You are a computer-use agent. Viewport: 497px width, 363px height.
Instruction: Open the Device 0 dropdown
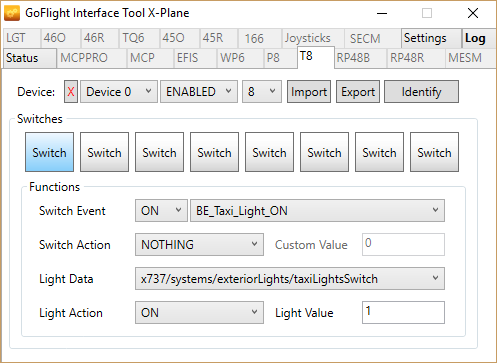pyautogui.click(x=119, y=91)
